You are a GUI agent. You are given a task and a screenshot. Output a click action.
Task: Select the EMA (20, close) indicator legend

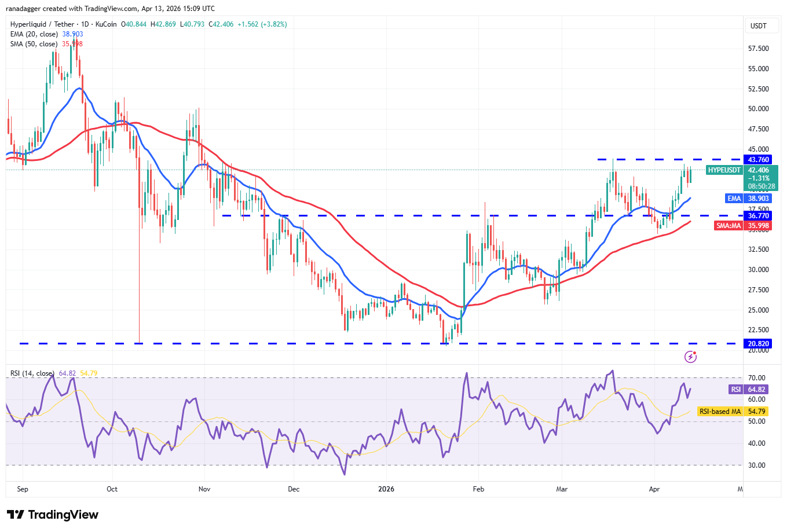point(34,34)
